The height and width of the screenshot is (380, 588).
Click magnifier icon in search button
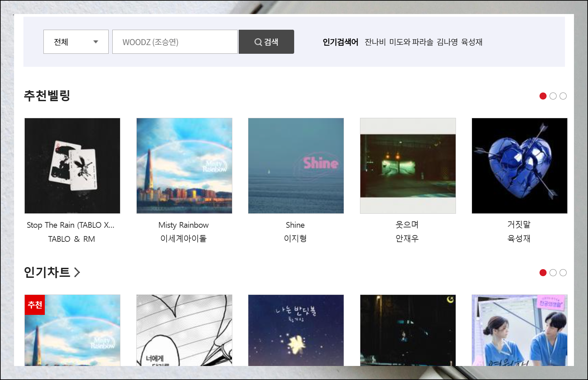258,42
